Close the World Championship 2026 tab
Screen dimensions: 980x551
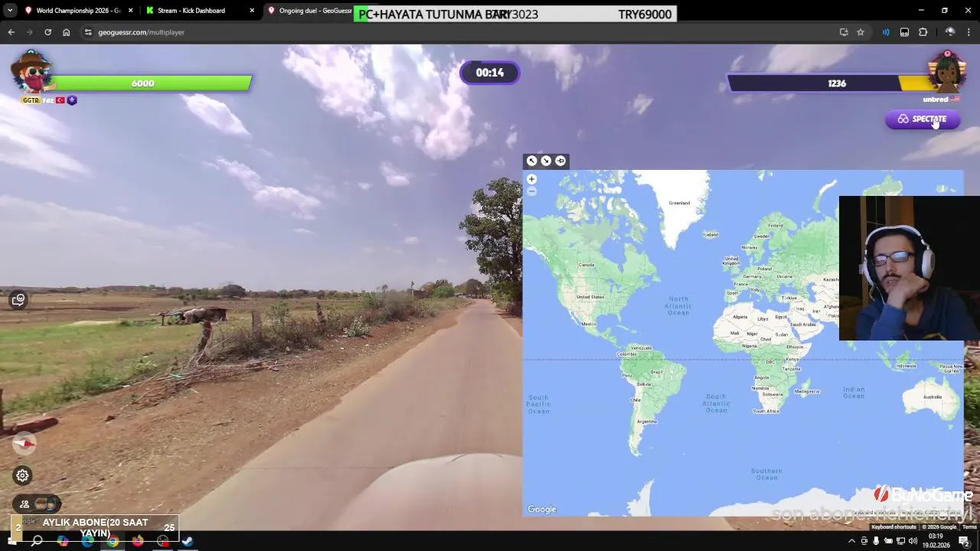pos(130,11)
